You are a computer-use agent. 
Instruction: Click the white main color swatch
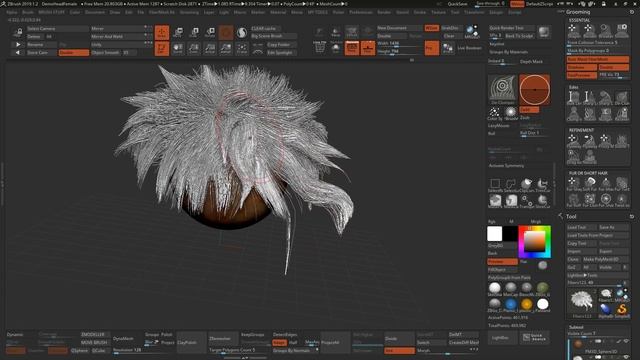(495, 234)
